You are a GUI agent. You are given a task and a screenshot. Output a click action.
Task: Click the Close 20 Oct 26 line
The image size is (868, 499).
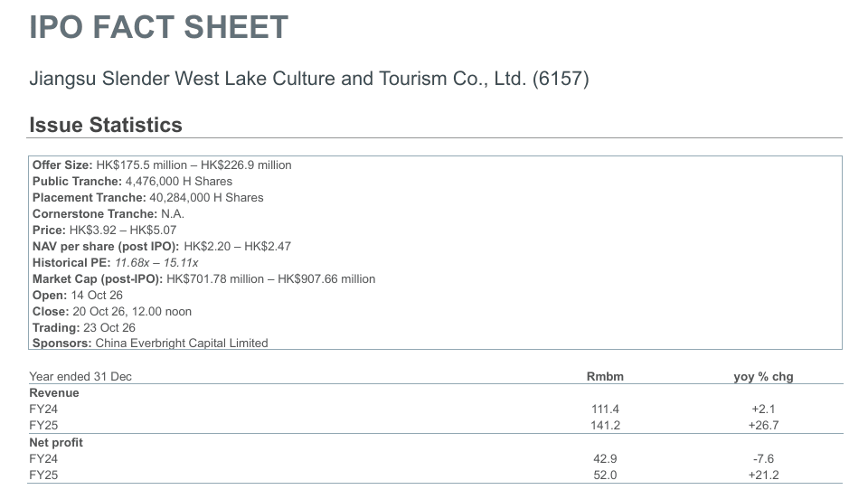point(112,312)
